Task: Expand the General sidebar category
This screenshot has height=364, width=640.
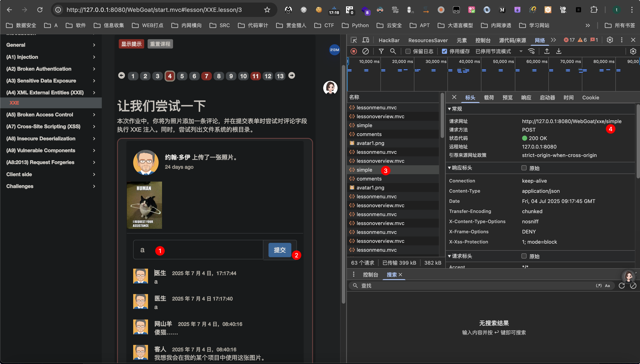Action: point(51,45)
